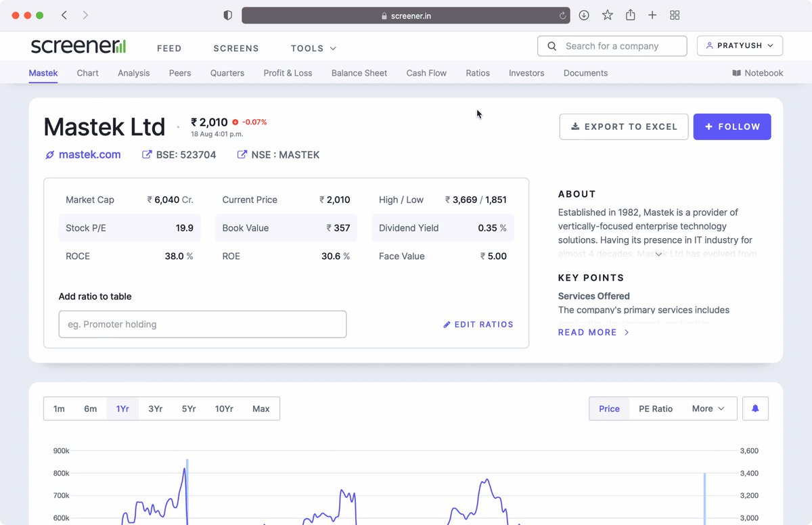The height and width of the screenshot is (525, 812).
Task: Open the Screens menu item
Action: pyautogui.click(x=236, y=48)
